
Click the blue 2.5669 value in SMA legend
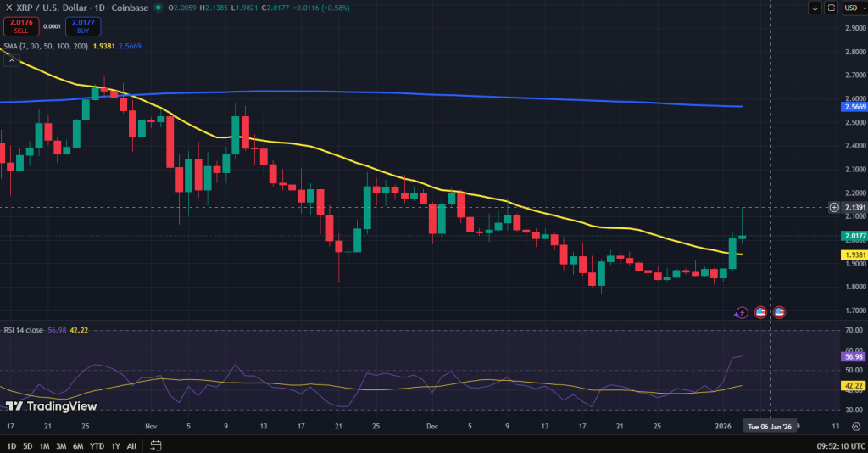click(130, 46)
